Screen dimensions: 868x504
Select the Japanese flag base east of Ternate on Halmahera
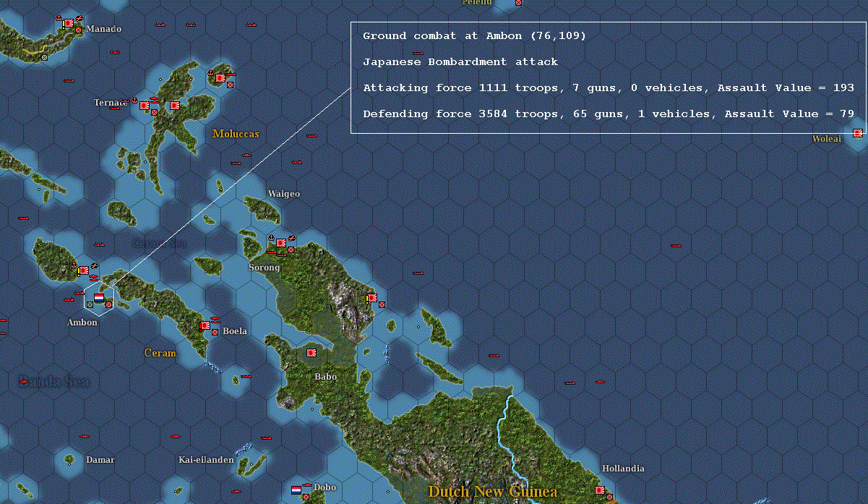[175, 106]
